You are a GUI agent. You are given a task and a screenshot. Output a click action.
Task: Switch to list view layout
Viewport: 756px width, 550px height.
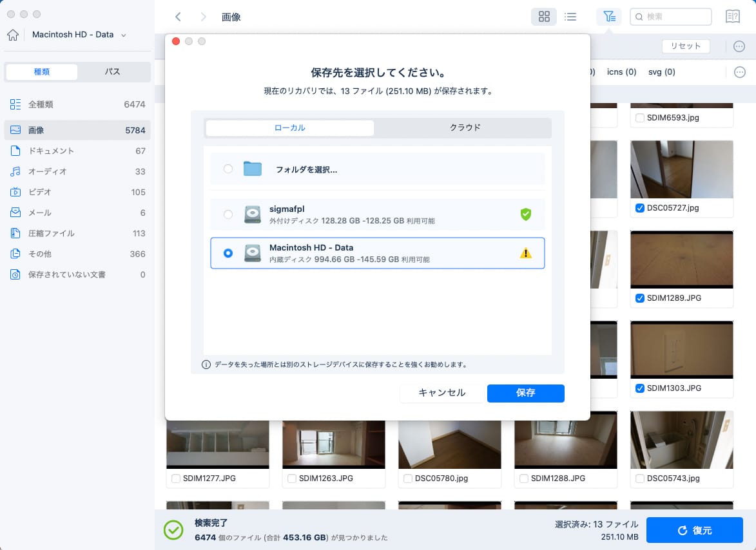pos(570,16)
